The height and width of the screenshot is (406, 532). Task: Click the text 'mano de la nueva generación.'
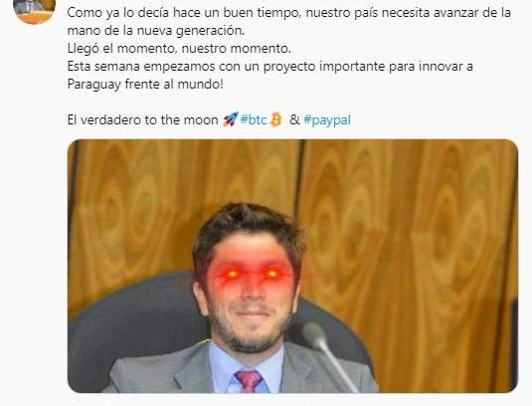click(x=156, y=31)
